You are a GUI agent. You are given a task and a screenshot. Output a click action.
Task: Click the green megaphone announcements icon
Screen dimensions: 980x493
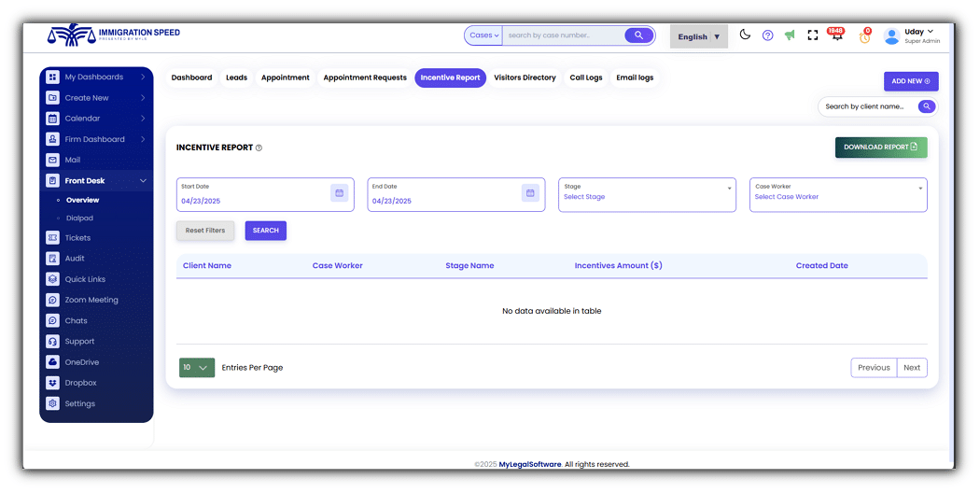(790, 35)
